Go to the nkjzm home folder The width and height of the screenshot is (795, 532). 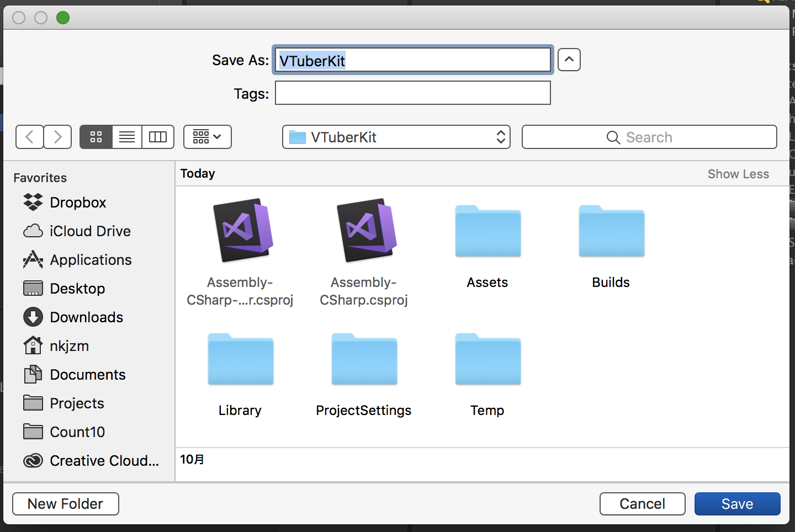coord(56,346)
